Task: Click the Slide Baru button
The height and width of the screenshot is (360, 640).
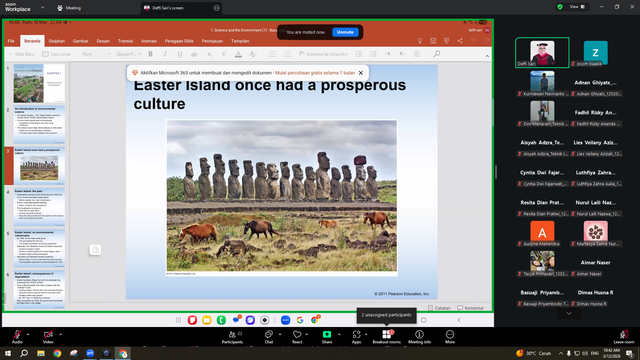Action: (x=21, y=54)
